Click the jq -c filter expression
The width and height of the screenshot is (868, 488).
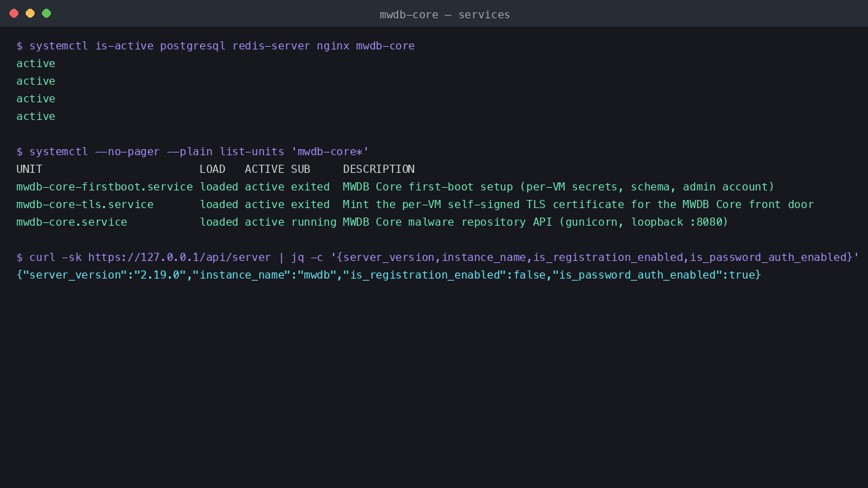click(x=595, y=258)
